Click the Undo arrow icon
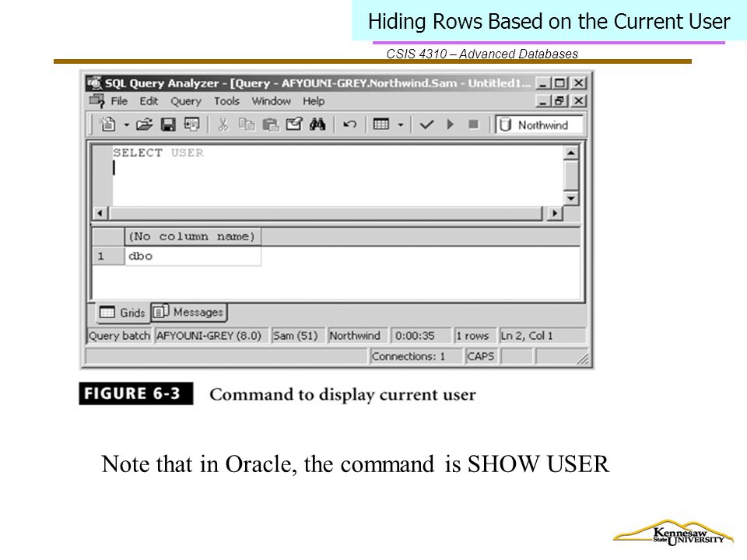 pyautogui.click(x=349, y=124)
